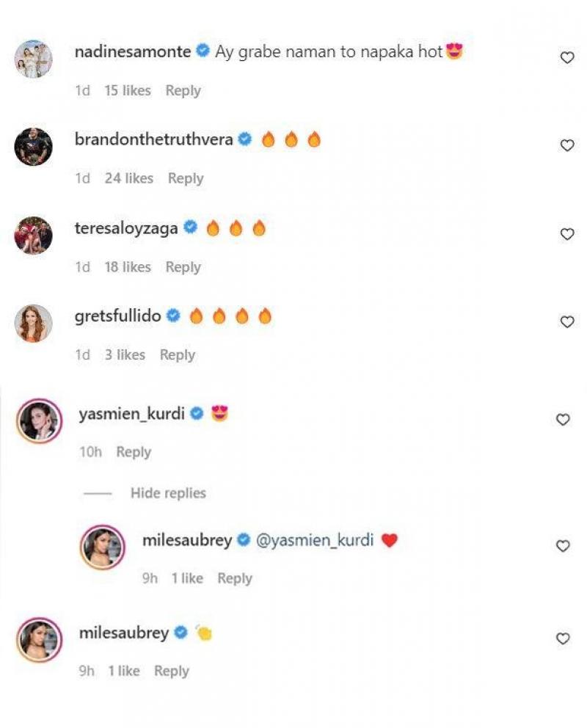The height and width of the screenshot is (728, 587).
Task: Reply to brandonthetruthvera's comment
Action: pos(186,178)
